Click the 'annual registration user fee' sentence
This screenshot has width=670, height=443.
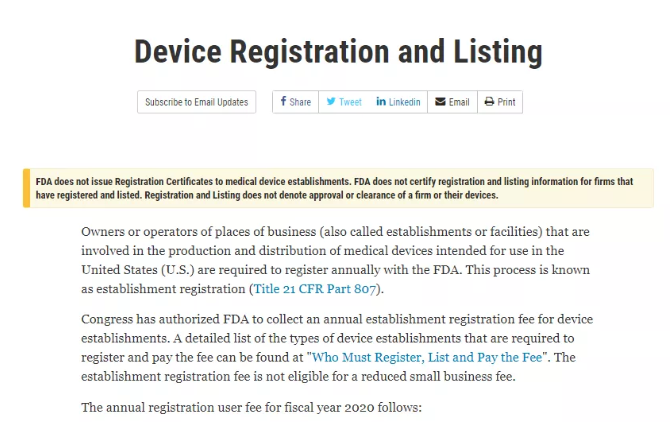point(251,408)
